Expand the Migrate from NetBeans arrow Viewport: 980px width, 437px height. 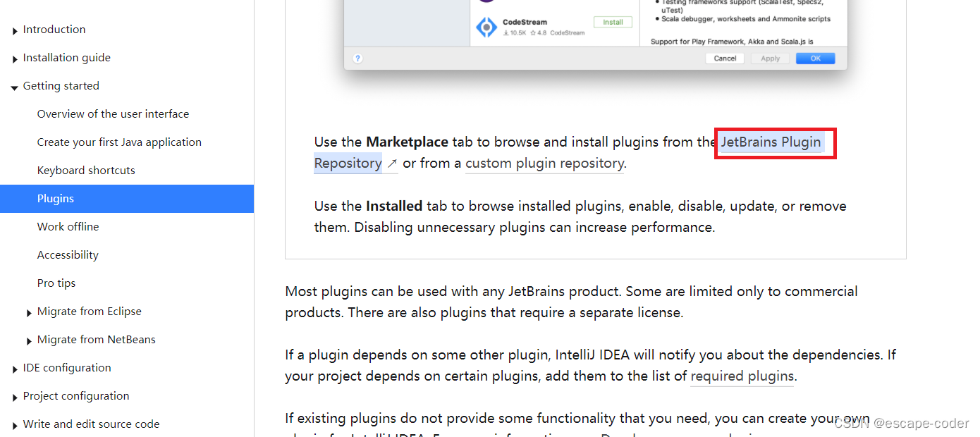pos(29,340)
